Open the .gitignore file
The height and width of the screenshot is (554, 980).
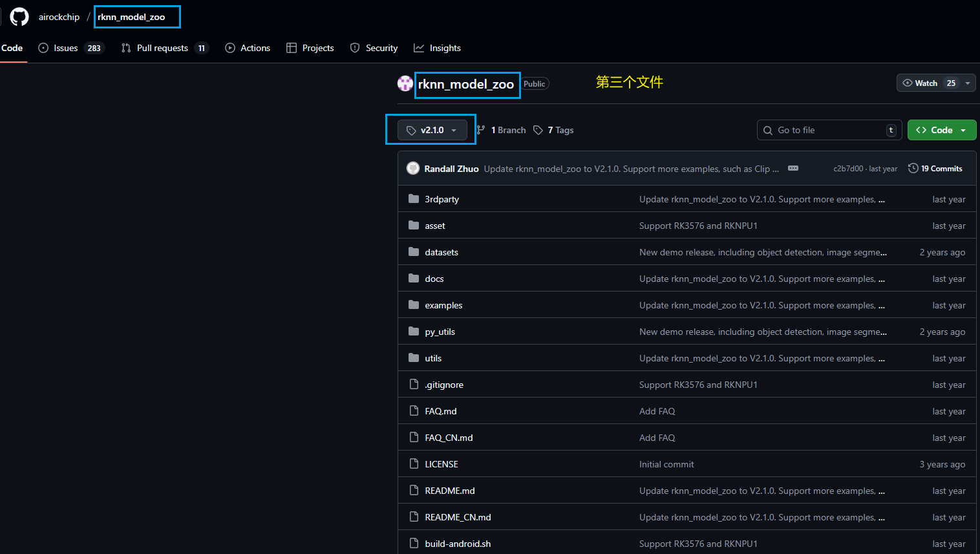[444, 385]
